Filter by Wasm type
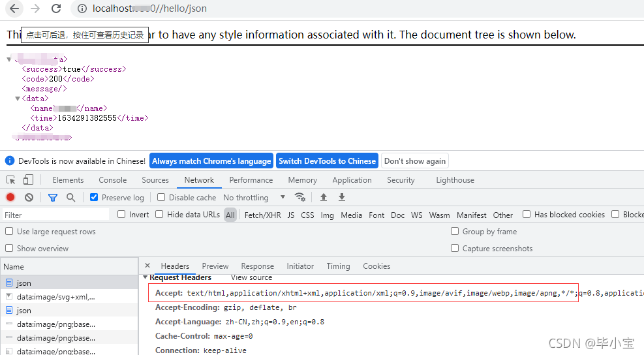Viewport: 644px width, 355px height. [x=440, y=215]
